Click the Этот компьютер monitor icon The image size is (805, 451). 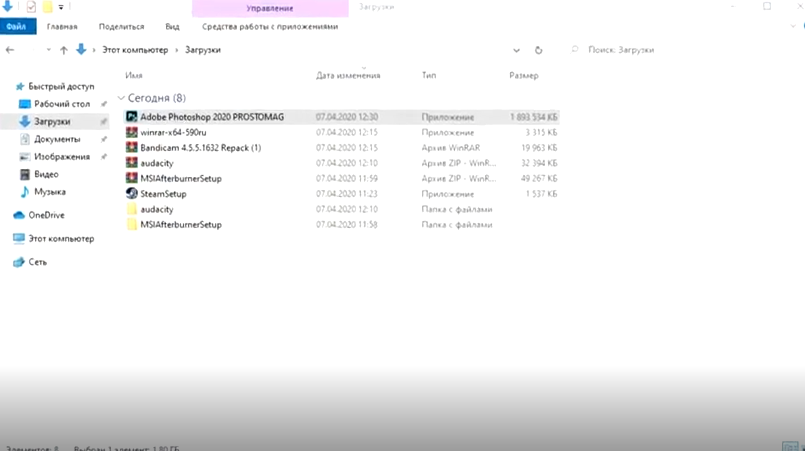click(19, 238)
